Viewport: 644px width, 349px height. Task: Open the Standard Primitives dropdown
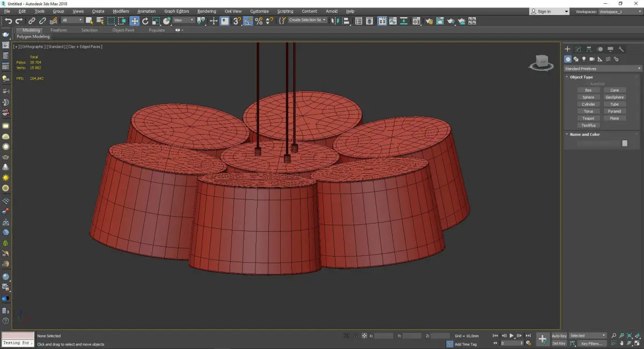click(x=602, y=69)
